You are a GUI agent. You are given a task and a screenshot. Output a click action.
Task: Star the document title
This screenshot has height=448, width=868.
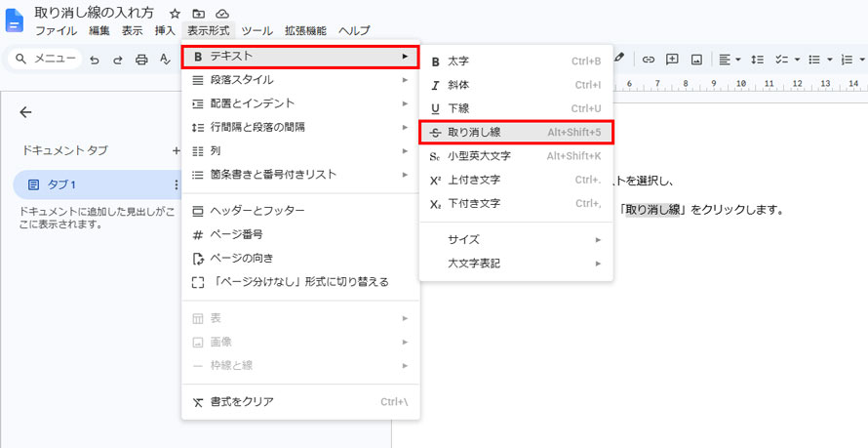click(175, 14)
